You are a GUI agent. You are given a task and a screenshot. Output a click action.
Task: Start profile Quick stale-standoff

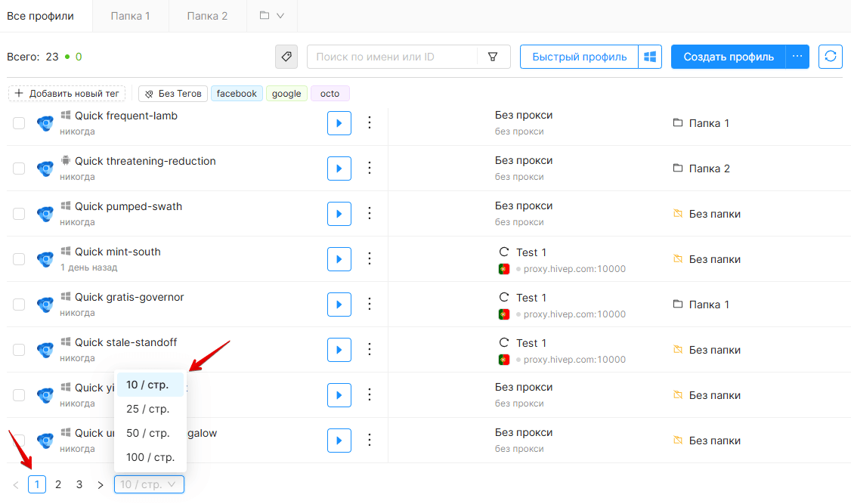[339, 350]
